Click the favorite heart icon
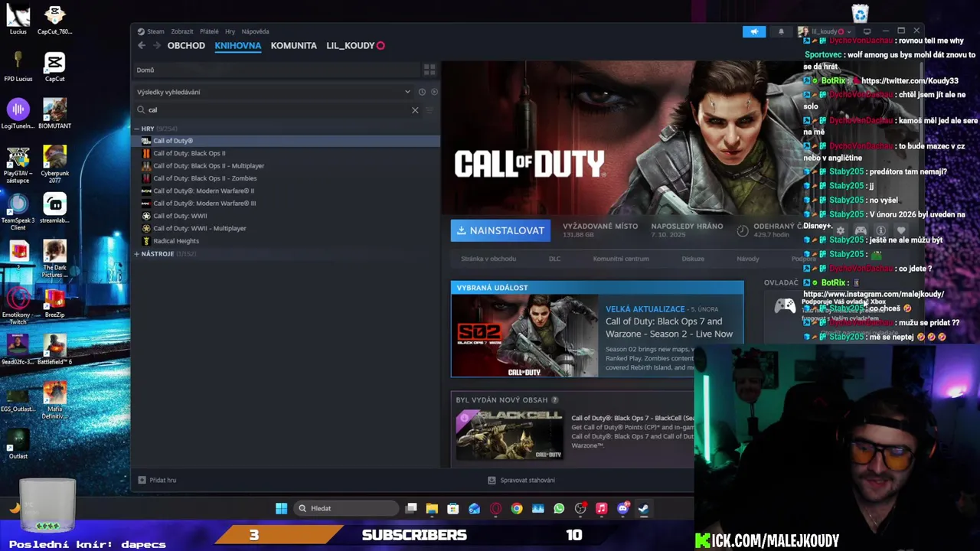The width and height of the screenshot is (980, 551). 901,230
